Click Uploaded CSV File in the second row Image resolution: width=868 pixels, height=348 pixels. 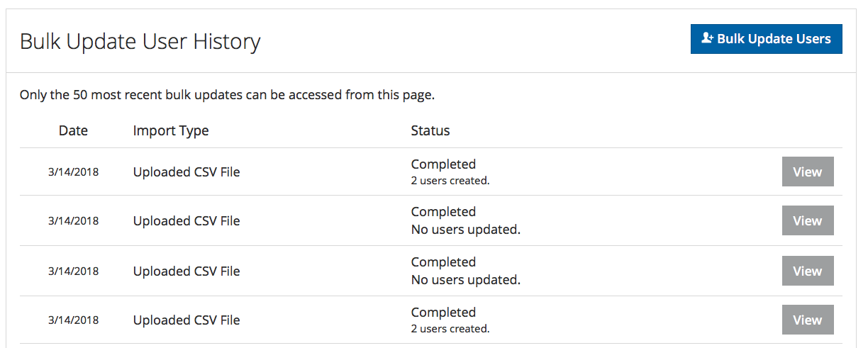[x=187, y=221]
